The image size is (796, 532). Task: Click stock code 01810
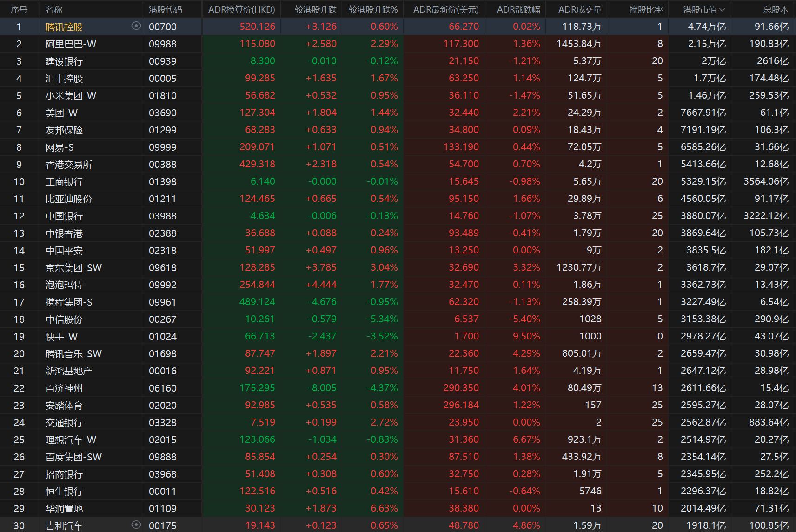point(163,96)
